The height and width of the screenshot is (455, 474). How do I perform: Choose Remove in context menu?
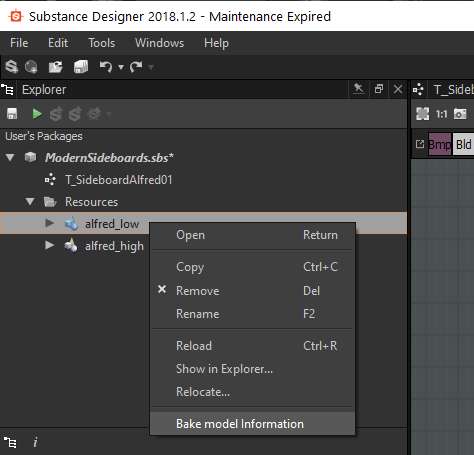[252, 291]
